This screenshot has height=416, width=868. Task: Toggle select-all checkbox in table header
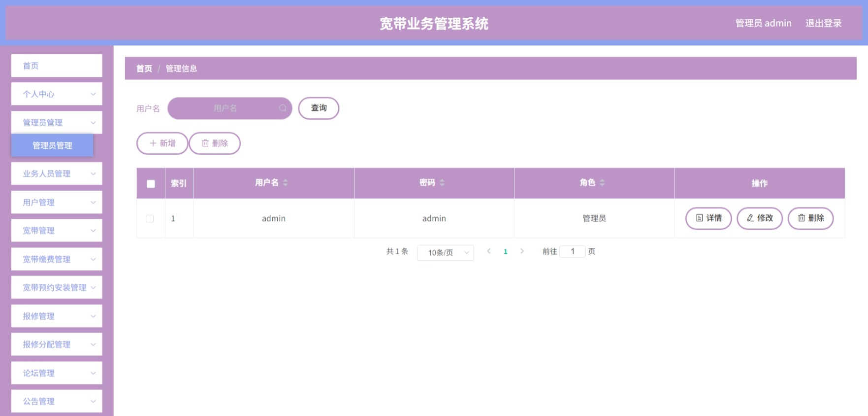pyautogui.click(x=151, y=183)
